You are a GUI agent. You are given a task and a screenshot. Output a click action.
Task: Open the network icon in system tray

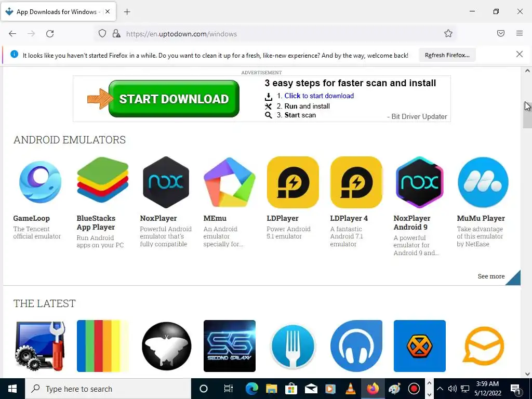(465, 389)
